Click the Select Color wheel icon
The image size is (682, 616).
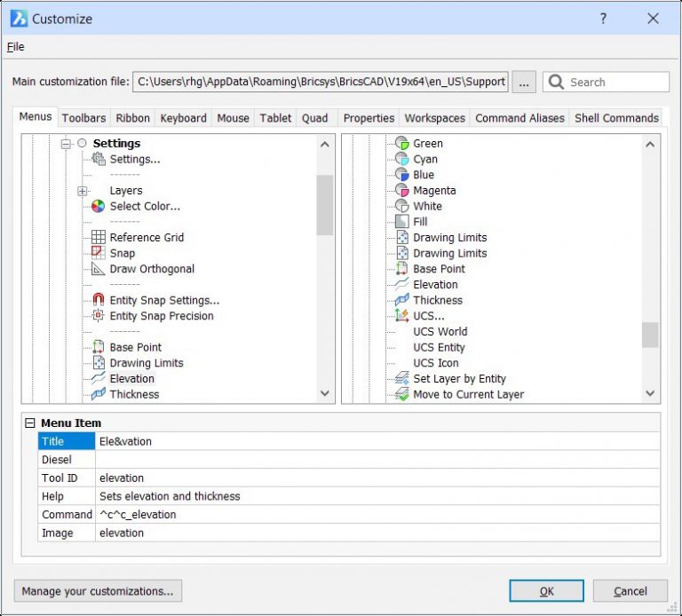click(99, 206)
